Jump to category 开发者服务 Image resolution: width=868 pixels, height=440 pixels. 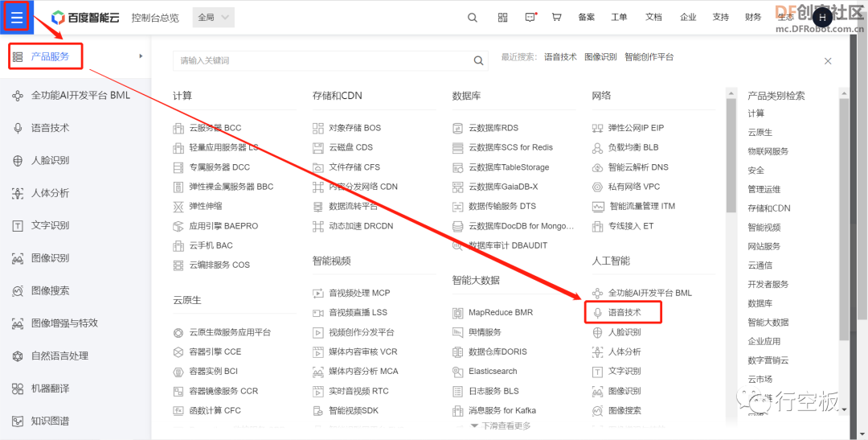(x=768, y=284)
